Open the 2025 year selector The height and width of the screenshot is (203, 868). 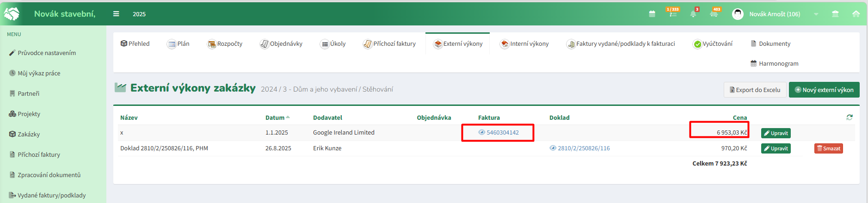pos(139,14)
